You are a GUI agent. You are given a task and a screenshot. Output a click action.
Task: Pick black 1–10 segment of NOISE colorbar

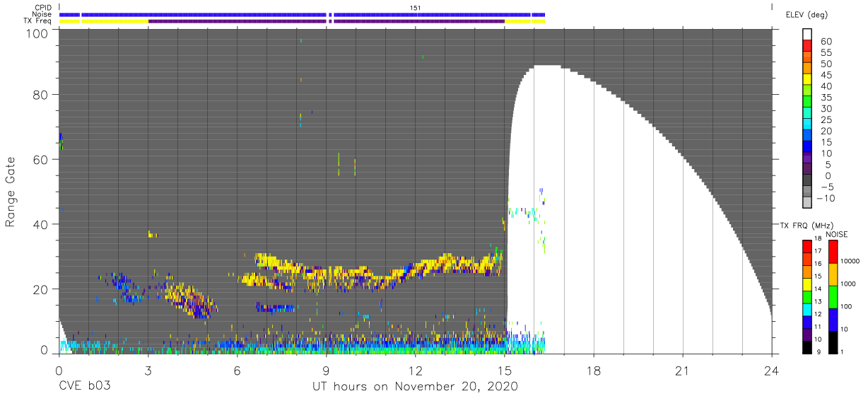[x=833, y=342]
